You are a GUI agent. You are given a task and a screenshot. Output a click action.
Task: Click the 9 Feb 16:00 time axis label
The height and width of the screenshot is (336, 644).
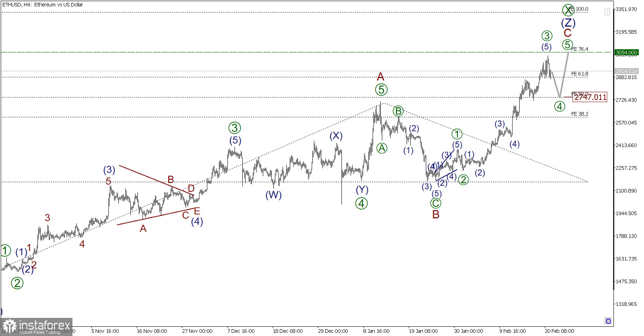pyautogui.click(x=513, y=331)
